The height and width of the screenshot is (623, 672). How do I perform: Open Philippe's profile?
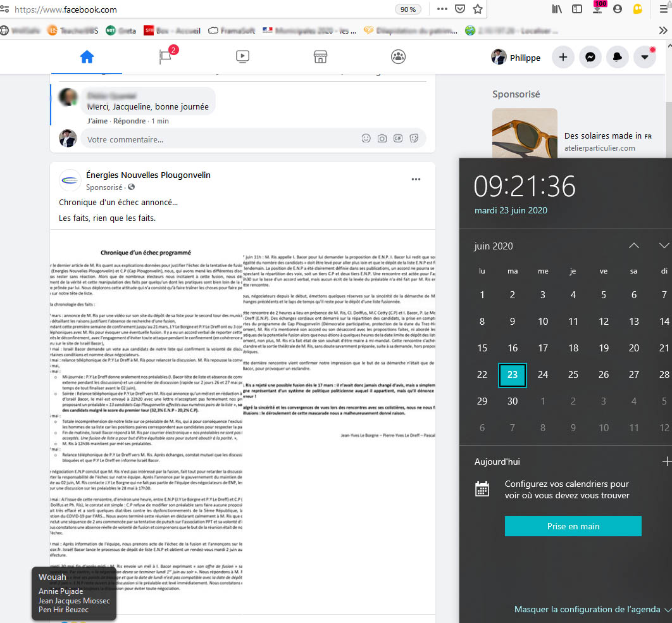[516, 58]
